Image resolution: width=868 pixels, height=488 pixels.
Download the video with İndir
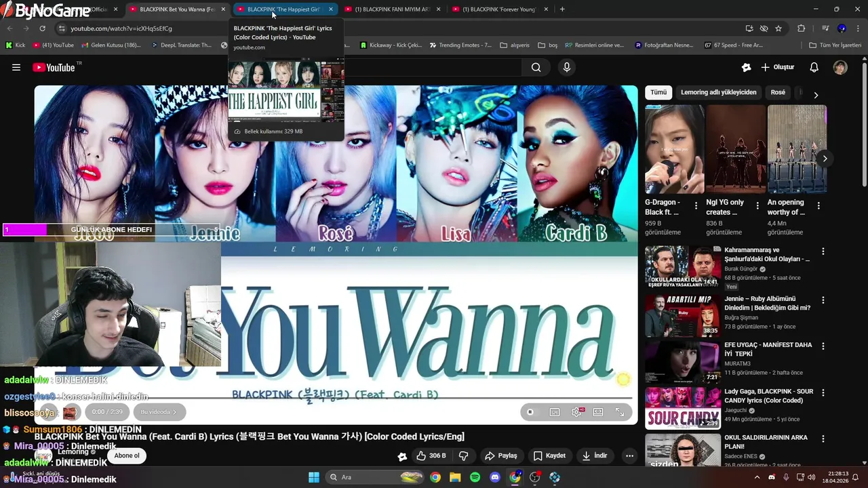tap(595, 455)
